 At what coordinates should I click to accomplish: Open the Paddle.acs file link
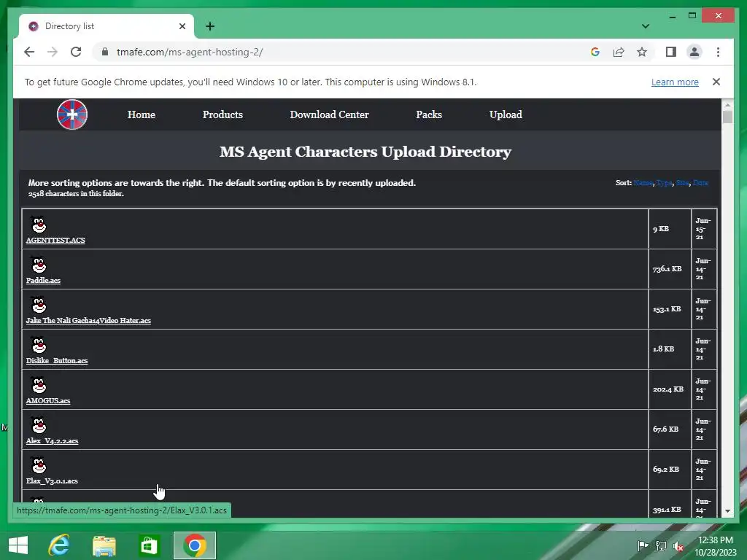[x=43, y=281]
